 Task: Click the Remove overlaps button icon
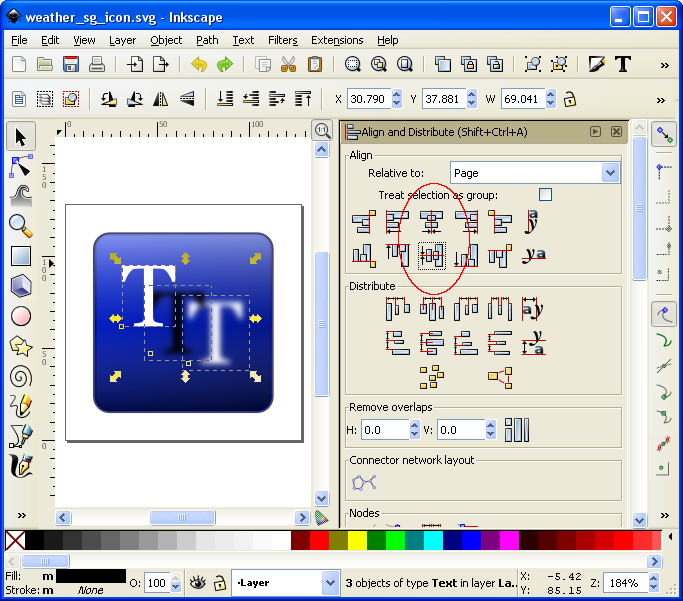517,430
